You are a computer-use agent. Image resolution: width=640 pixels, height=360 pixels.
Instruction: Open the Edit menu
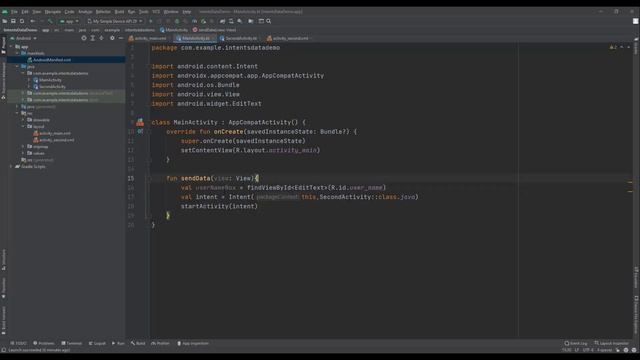click(25, 12)
